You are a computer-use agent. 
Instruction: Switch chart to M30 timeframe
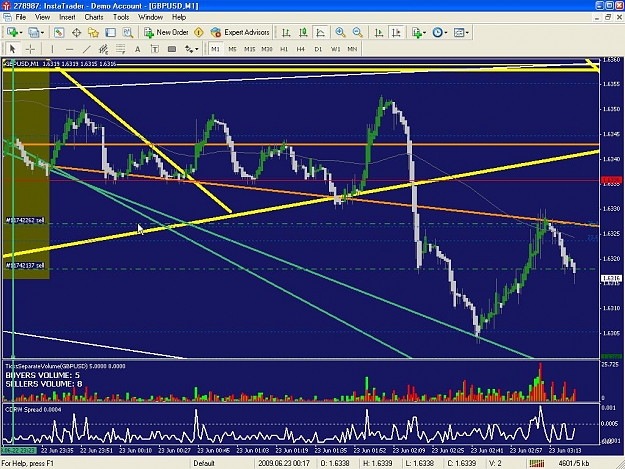[267, 49]
